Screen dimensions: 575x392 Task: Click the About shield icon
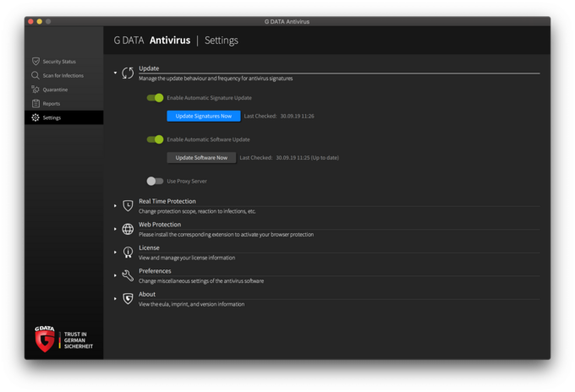(128, 299)
